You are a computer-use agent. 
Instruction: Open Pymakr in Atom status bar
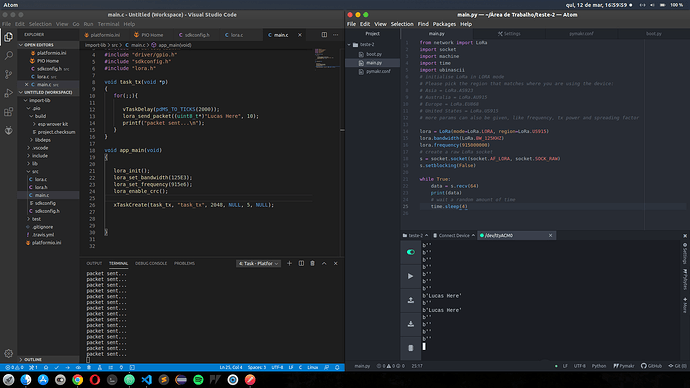coord(624,366)
